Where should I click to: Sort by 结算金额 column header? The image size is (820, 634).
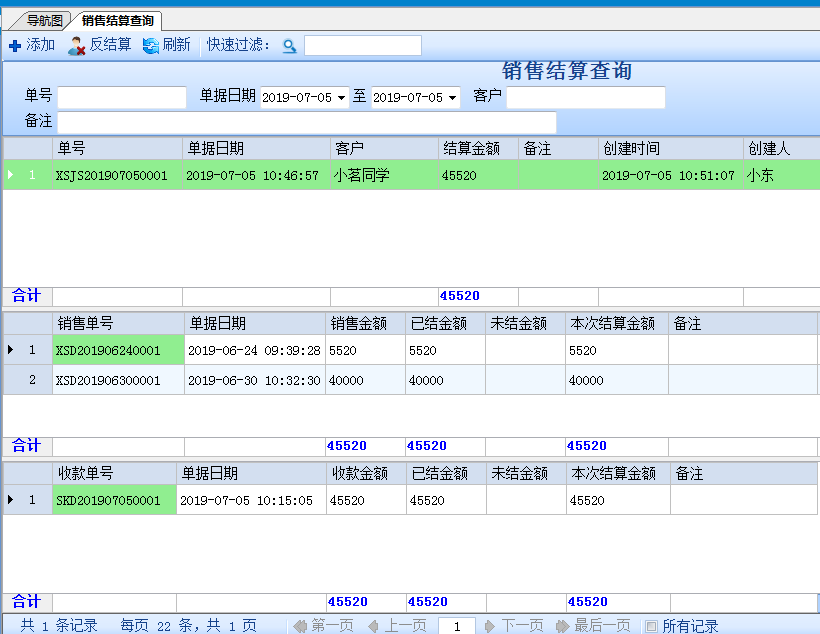coord(478,149)
